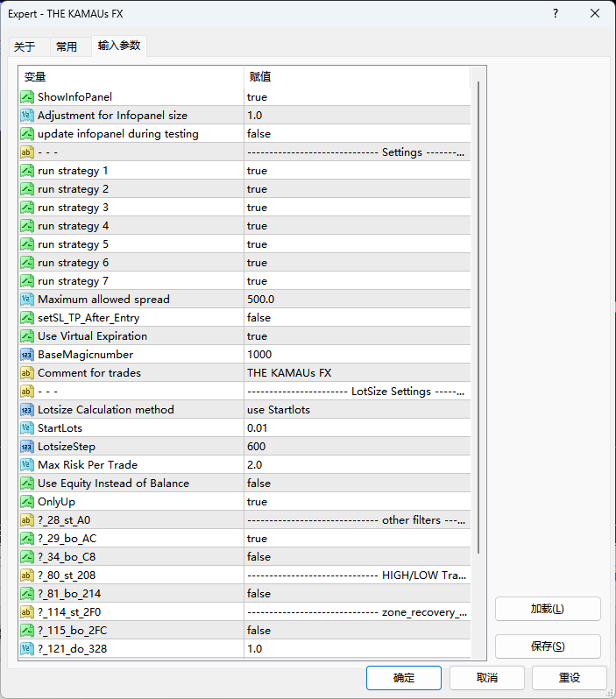Click the icon beside Maximum allowed spread
The height and width of the screenshot is (699, 616).
(27, 300)
